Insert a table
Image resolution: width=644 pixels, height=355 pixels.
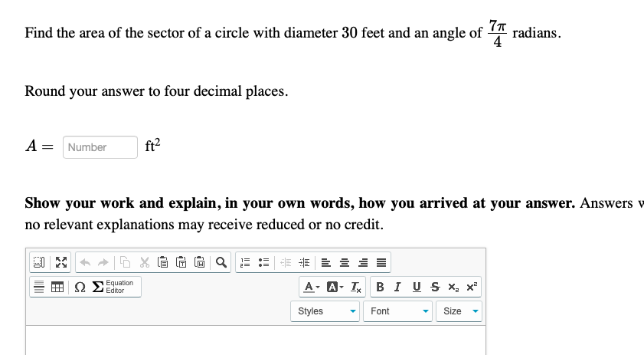point(57,287)
